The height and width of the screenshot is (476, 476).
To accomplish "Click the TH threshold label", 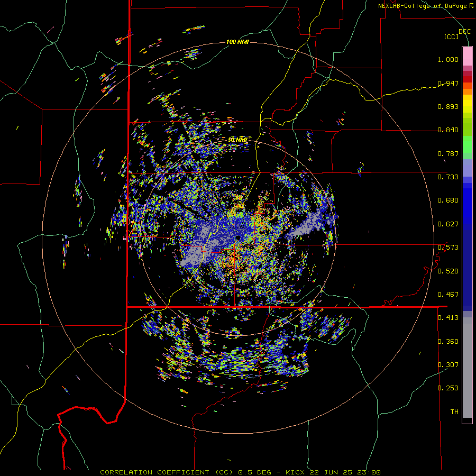I will click(454, 412).
